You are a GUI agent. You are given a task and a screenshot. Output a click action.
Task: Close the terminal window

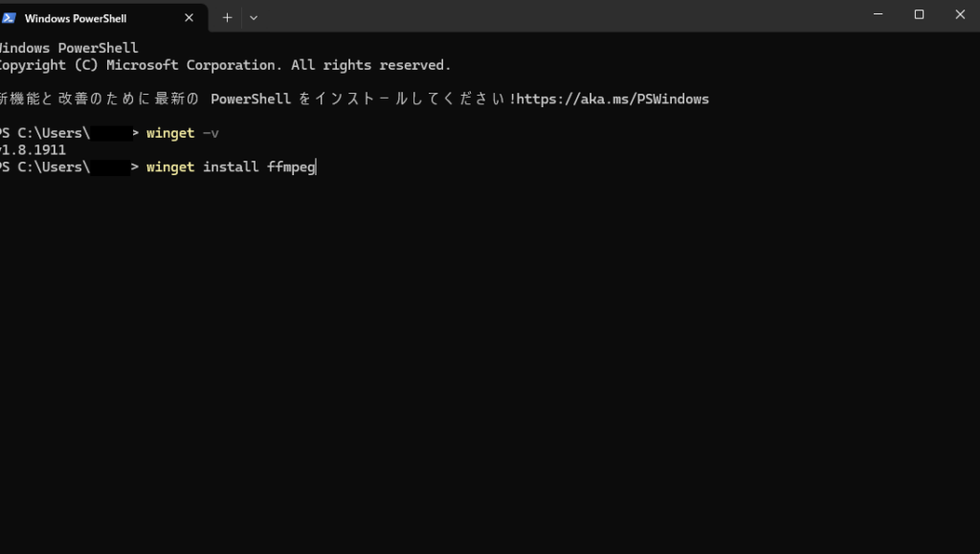tap(960, 14)
